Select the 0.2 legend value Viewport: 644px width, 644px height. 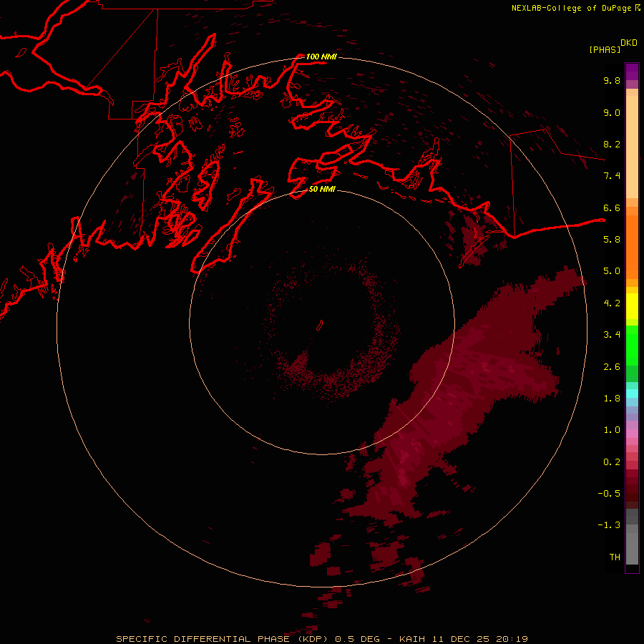click(x=612, y=462)
